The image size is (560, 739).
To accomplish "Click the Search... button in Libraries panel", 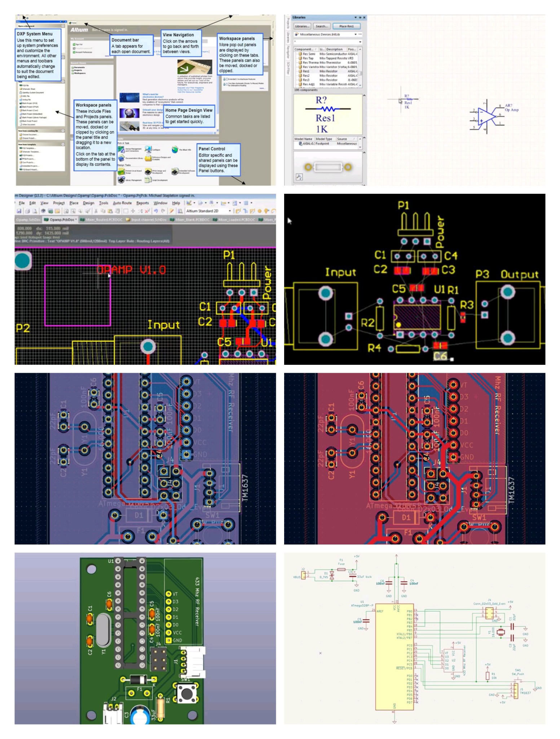I will 321,26.
